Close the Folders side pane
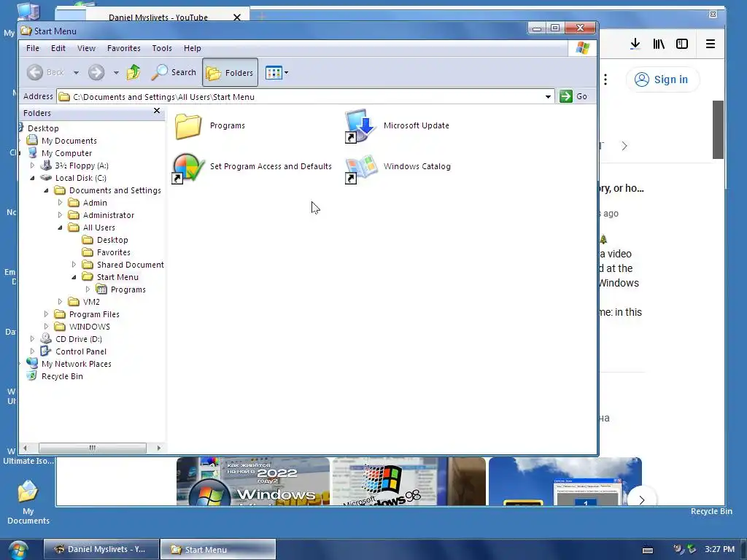Image resolution: width=747 pixels, height=560 pixels. pos(157,111)
